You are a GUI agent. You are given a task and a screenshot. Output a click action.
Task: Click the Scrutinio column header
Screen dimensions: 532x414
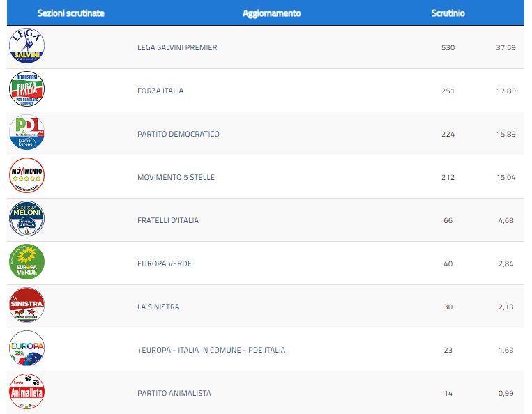[448, 13]
